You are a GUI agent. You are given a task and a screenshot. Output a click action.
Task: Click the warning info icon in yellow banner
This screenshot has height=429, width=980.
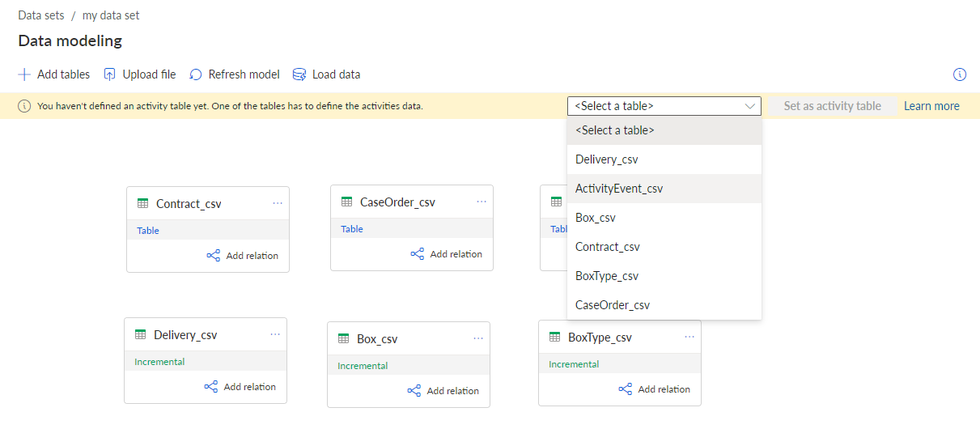click(24, 106)
